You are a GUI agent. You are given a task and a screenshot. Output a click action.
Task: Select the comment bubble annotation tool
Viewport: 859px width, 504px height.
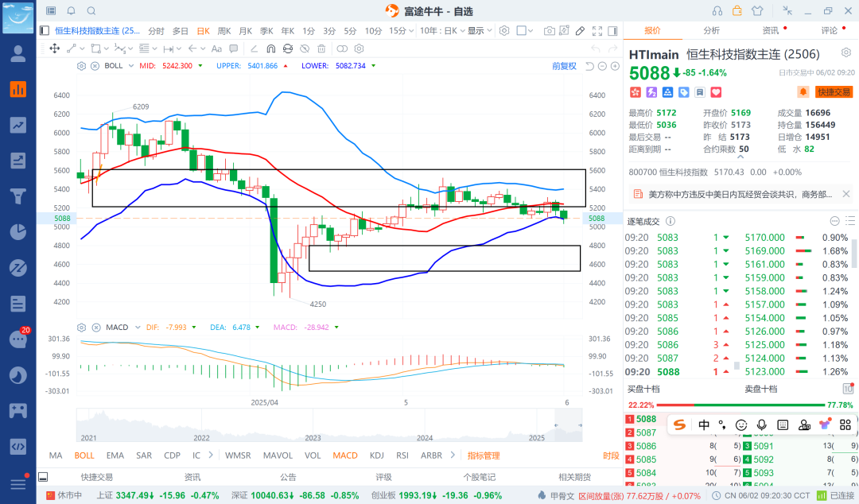point(233,48)
